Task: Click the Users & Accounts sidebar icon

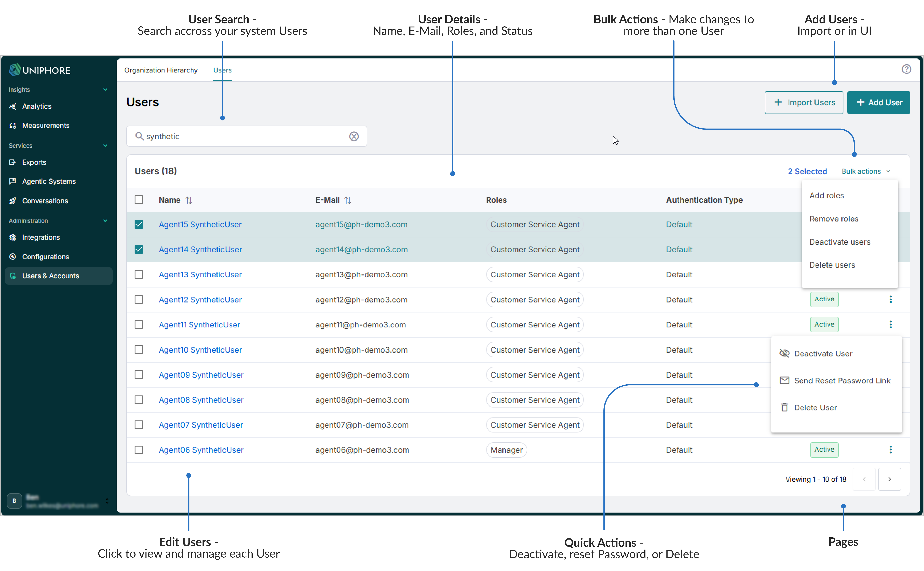Action: pyautogui.click(x=13, y=276)
